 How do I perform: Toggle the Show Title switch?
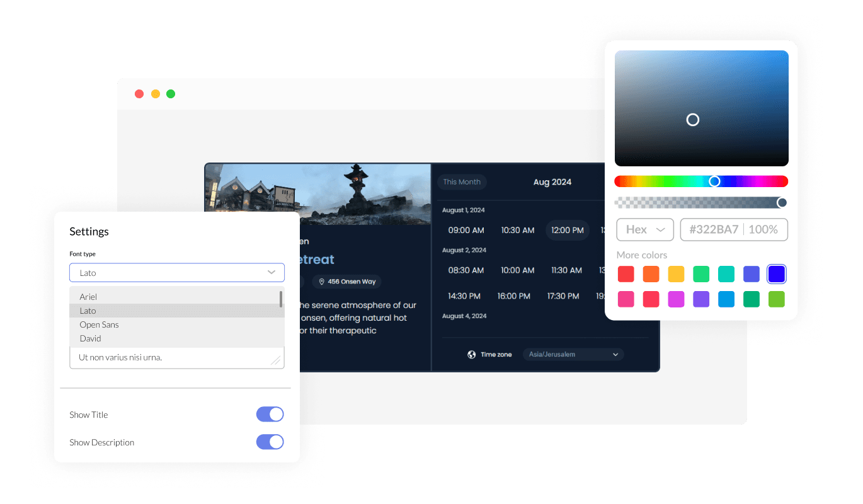(x=270, y=415)
